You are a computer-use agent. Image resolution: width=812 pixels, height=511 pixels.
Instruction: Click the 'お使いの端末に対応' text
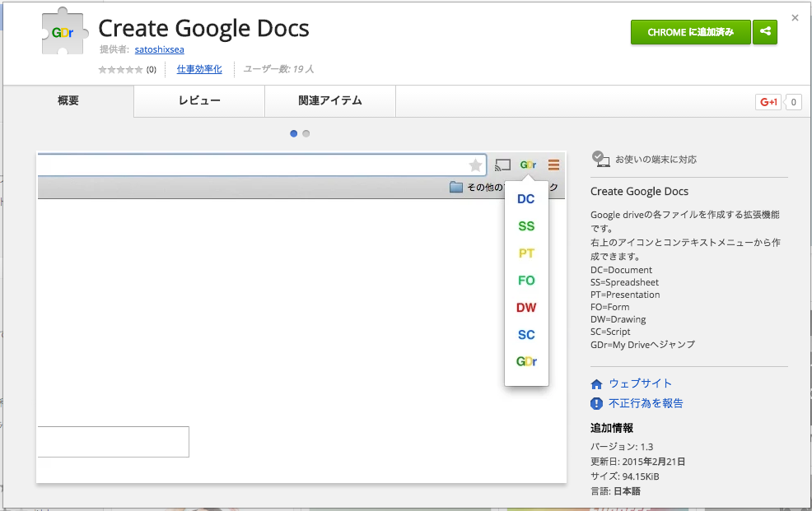[x=656, y=160]
